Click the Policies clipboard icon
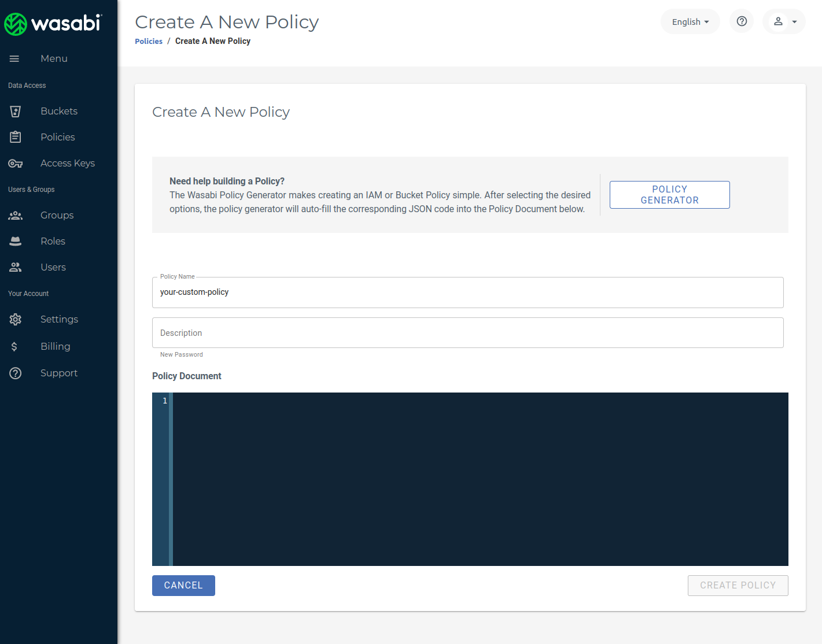This screenshot has height=644, width=822. (x=15, y=137)
